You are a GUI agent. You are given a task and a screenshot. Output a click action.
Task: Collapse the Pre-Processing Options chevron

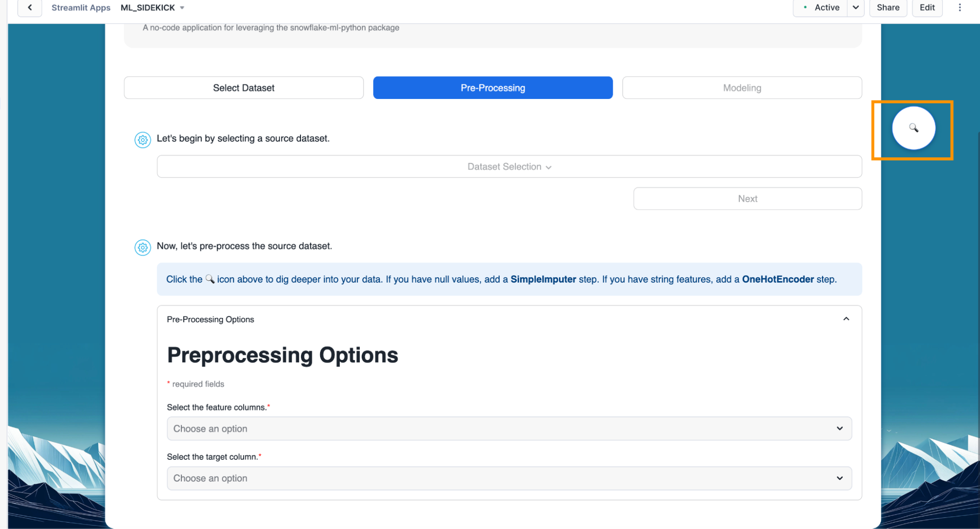coord(846,319)
